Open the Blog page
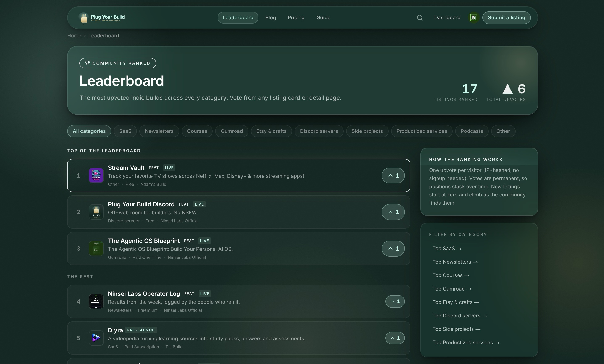 270,18
